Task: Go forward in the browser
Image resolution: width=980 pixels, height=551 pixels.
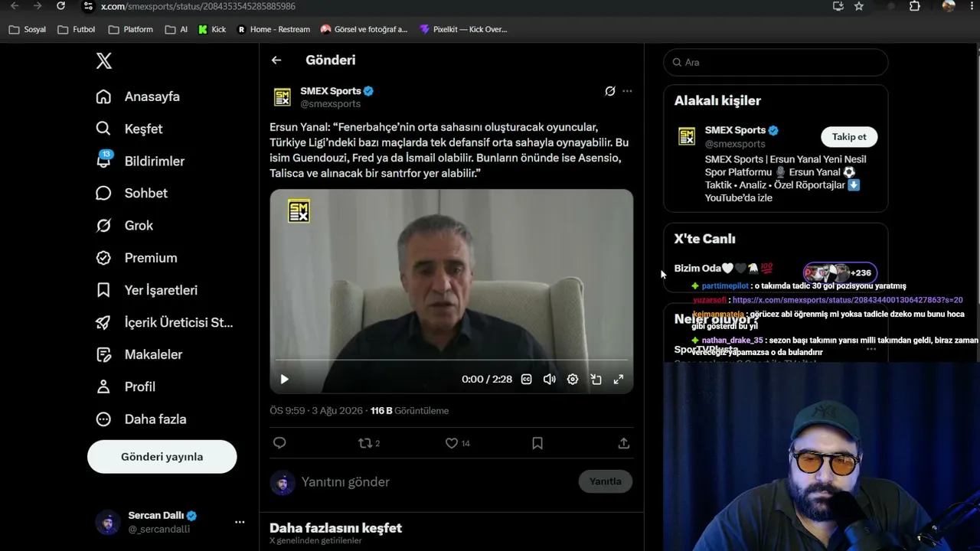Action: pyautogui.click(x=38, y=6)
